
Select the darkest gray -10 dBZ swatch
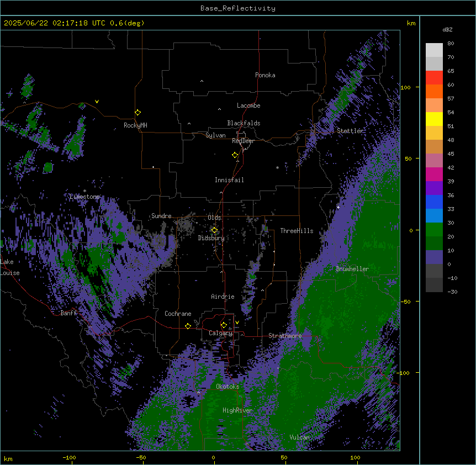click(x=434, y=285)
